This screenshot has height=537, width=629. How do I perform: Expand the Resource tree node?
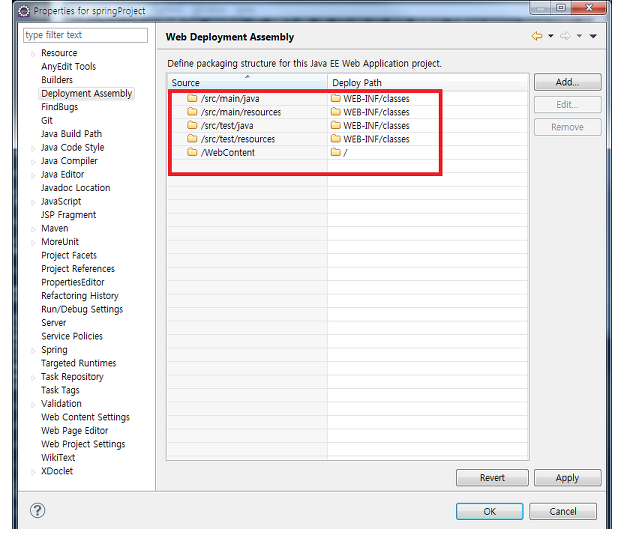[33, 54]
